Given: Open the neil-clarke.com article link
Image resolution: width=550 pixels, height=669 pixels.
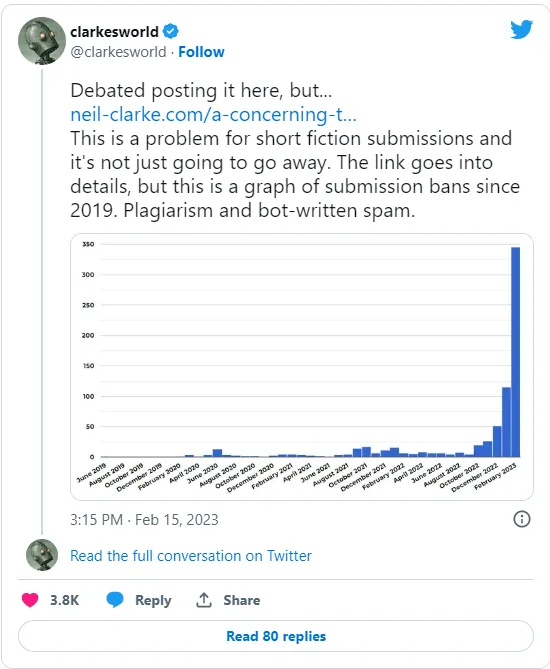Looking at the screenshot, I should [x=213, y=114].
